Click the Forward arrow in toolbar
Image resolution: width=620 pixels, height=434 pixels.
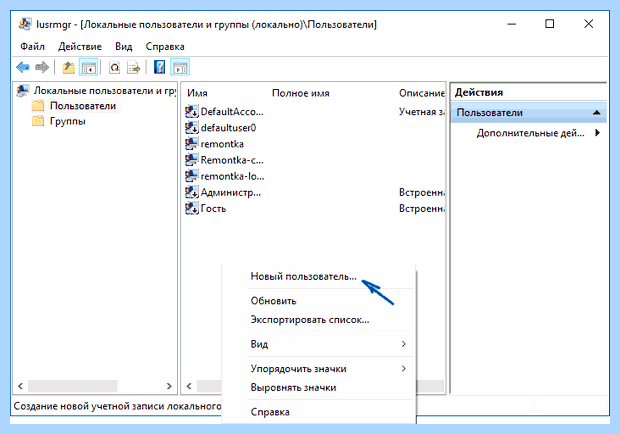(42, 68)
